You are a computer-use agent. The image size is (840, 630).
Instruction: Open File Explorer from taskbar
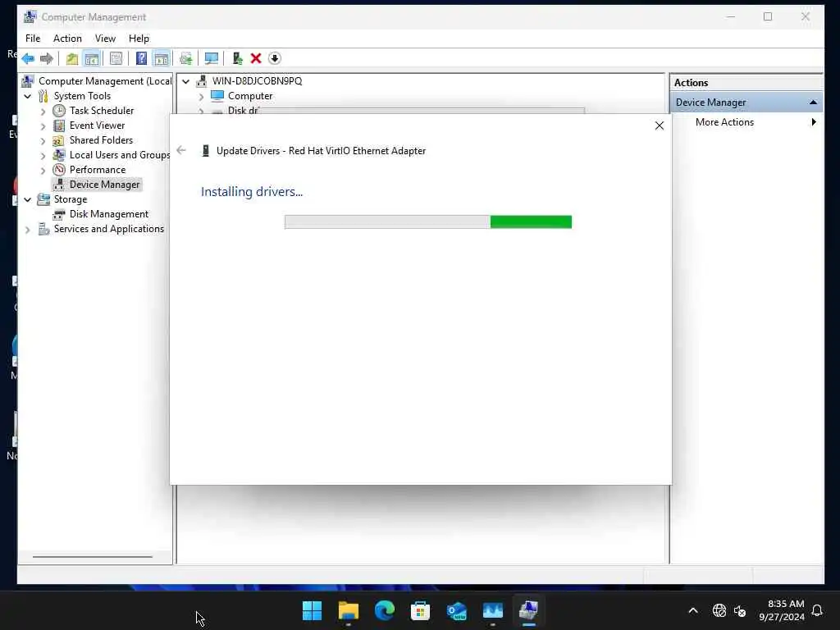(348, 610)
